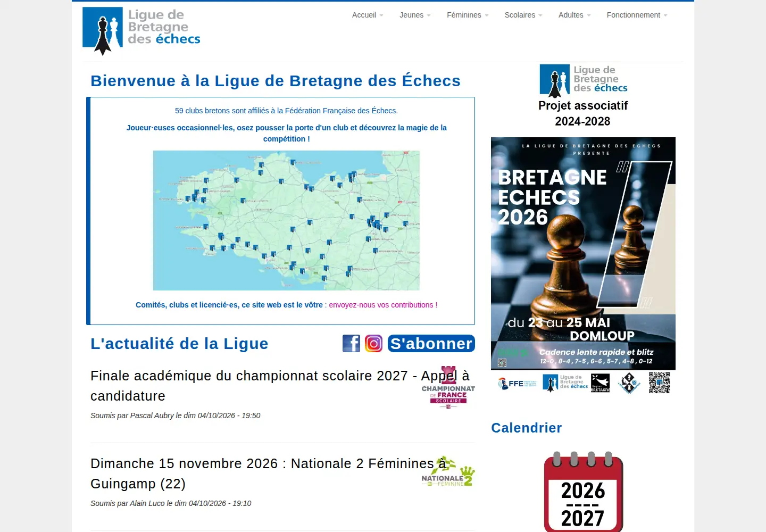Viewport: 766px width, 532px height.
Task: Expand the Accueil menu
Action: click(368, 15)
